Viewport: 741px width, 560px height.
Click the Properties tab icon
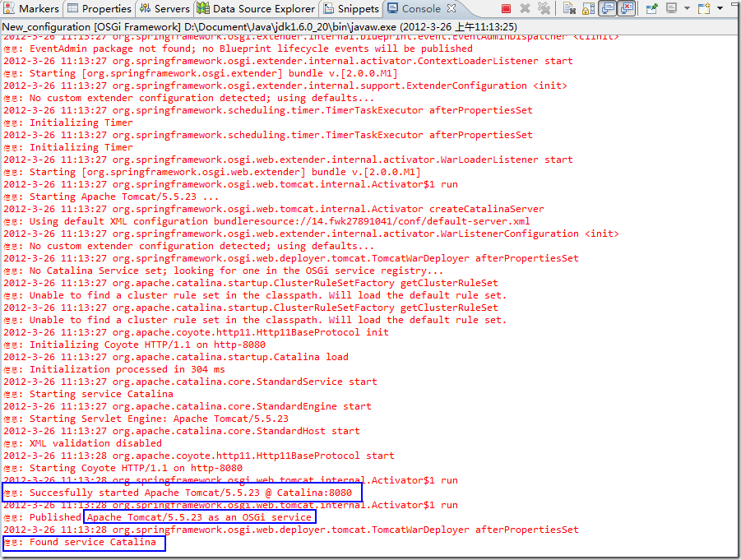(72, 8)
